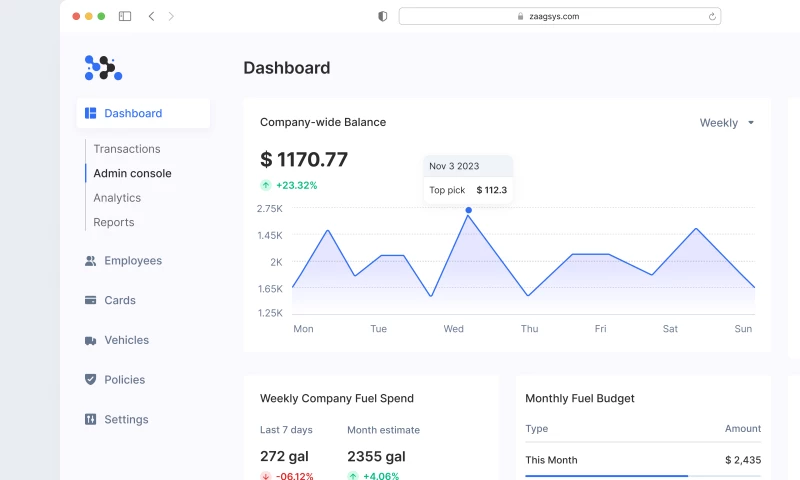800x480 pixels.
Task: Reload the page using the refresh icon
Action: click(x=712, y=16)
